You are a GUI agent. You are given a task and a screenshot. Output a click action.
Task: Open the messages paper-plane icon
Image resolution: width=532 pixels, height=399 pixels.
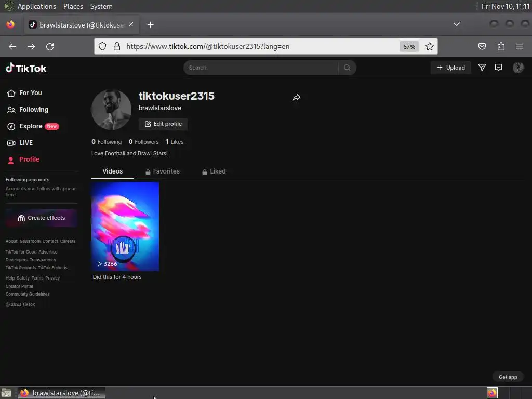[x=482, y=68]
